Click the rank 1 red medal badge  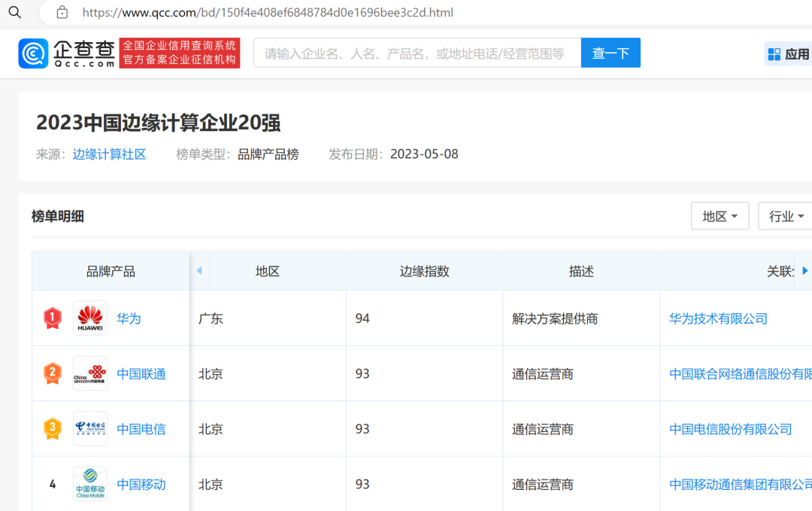[x=53, y=318]
